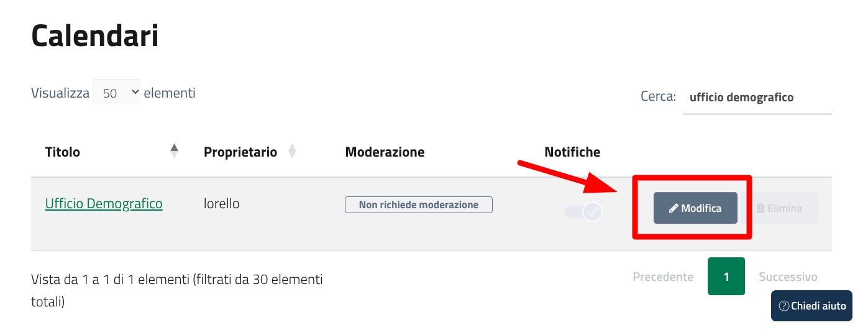Click the Proprietario column header label

coord(240,152)
